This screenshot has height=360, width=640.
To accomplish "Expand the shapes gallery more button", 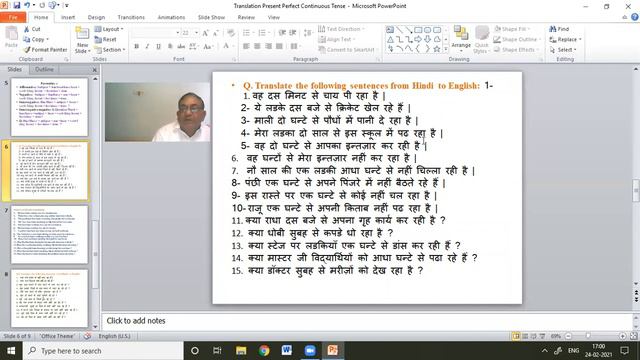I will pos(446,49).
